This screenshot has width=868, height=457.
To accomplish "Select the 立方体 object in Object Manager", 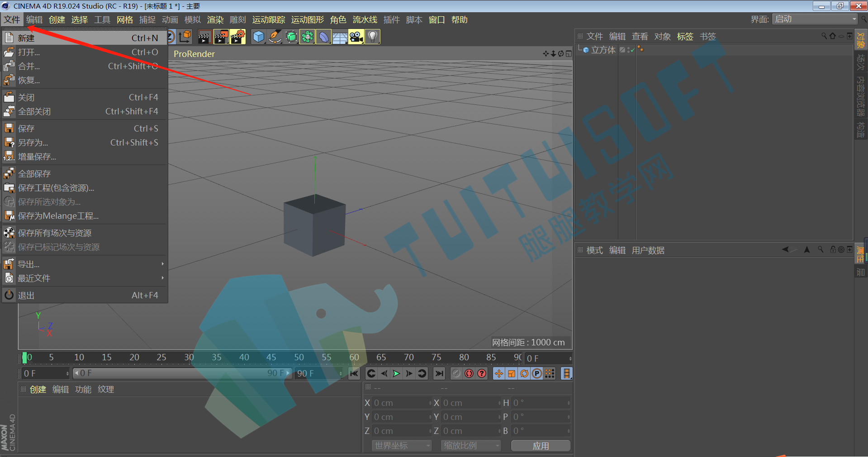I will click(603, 50).
